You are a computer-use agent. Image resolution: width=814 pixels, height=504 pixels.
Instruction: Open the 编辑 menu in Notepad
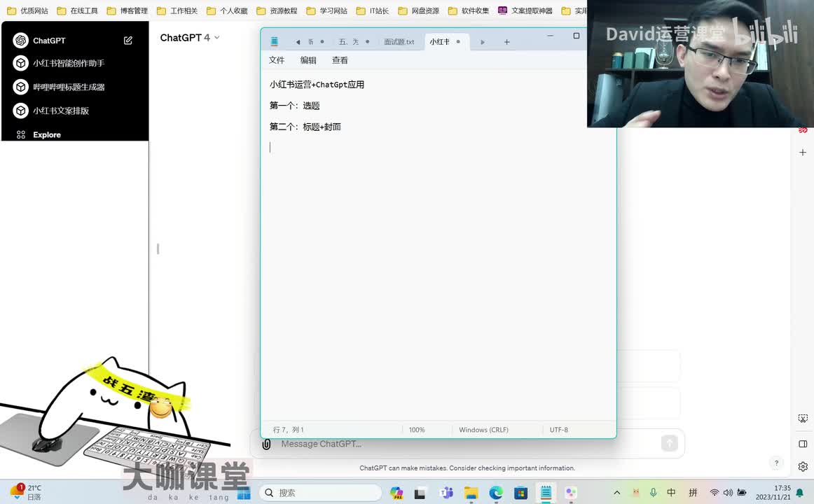tap(308, 60)
